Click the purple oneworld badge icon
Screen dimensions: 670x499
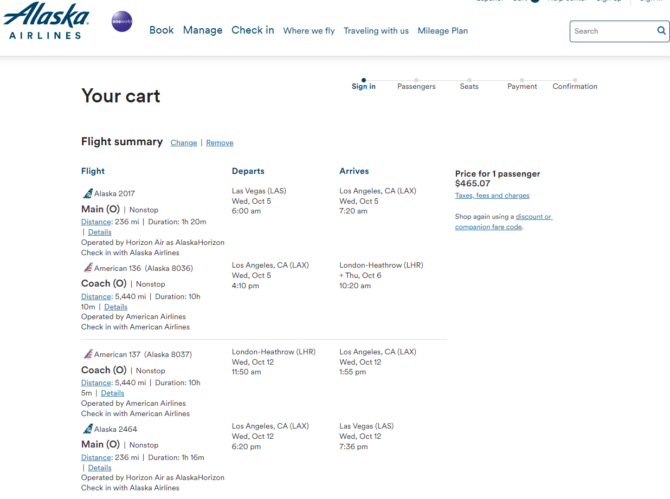[x=122, y=21]
